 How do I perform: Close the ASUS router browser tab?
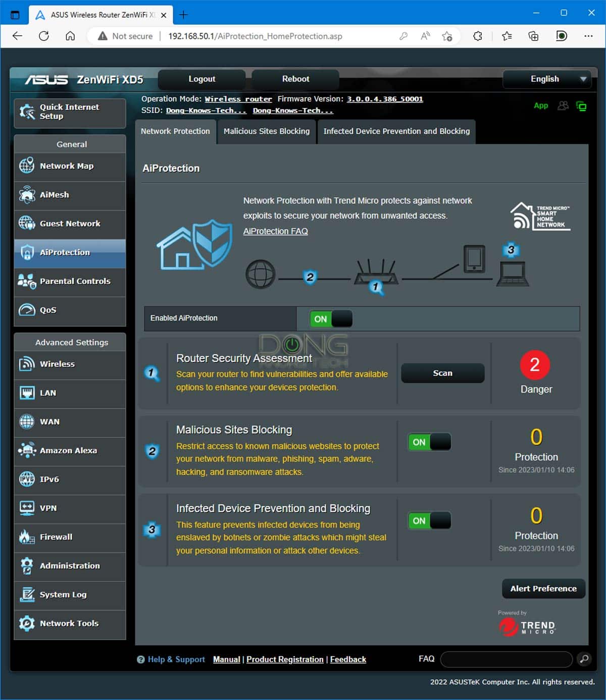[164, 15]
